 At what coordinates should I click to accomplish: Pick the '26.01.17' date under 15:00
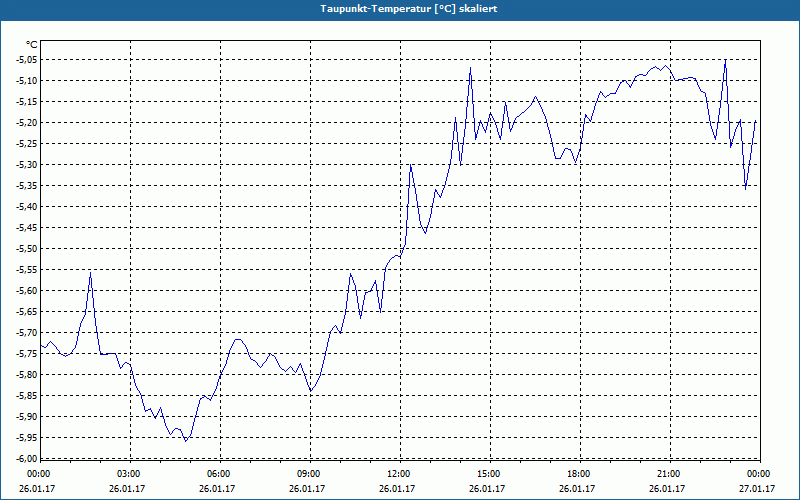[x=487, y=488]
